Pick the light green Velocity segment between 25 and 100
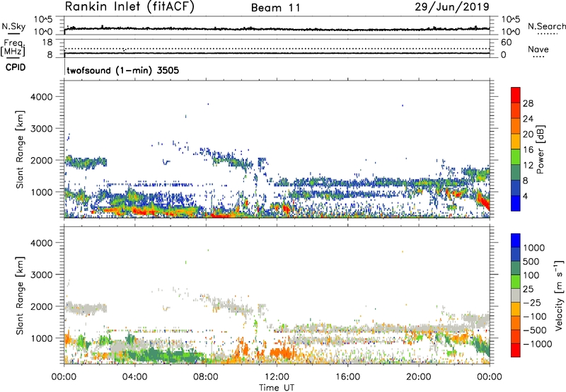Screen dimensions: 566x392 pyautogui.click(x=516, y=282)
